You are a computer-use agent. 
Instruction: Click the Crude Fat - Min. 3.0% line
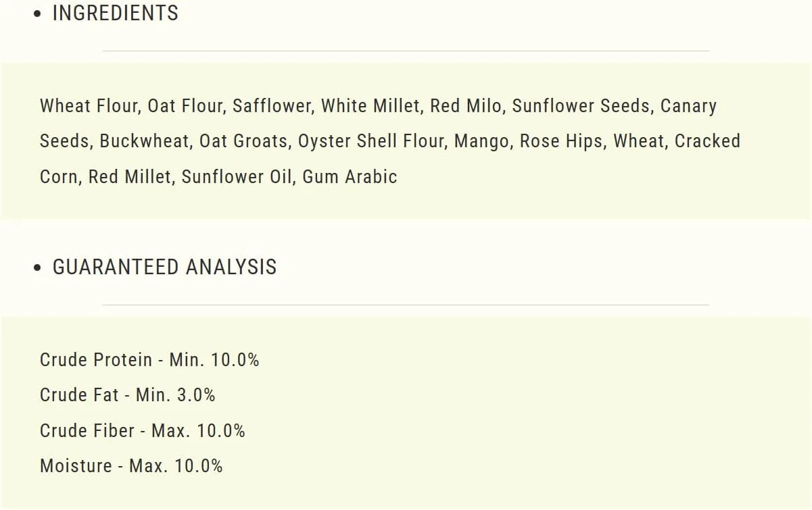click(x=128, y=395)
